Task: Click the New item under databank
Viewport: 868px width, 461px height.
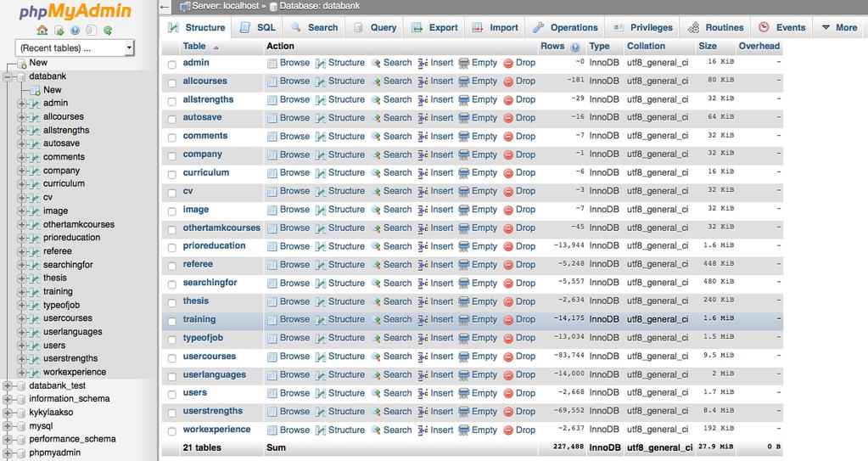Action: click(x=53, y=90)
